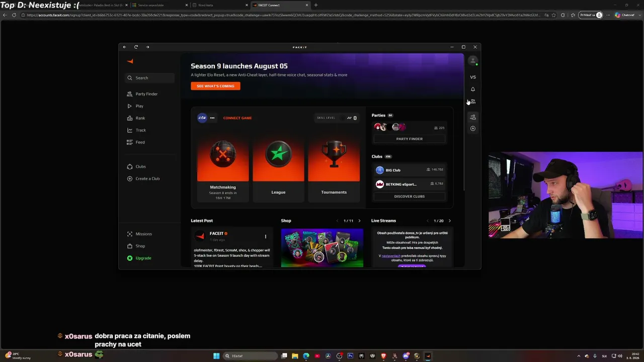Reload the browser page
Screen dimensions: 644x362
click(14, 15)
